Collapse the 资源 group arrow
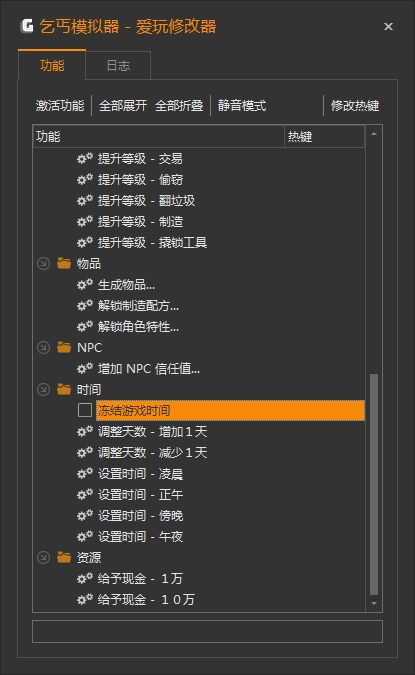Viewport: 415px width, 675px height. coord(43,557)
